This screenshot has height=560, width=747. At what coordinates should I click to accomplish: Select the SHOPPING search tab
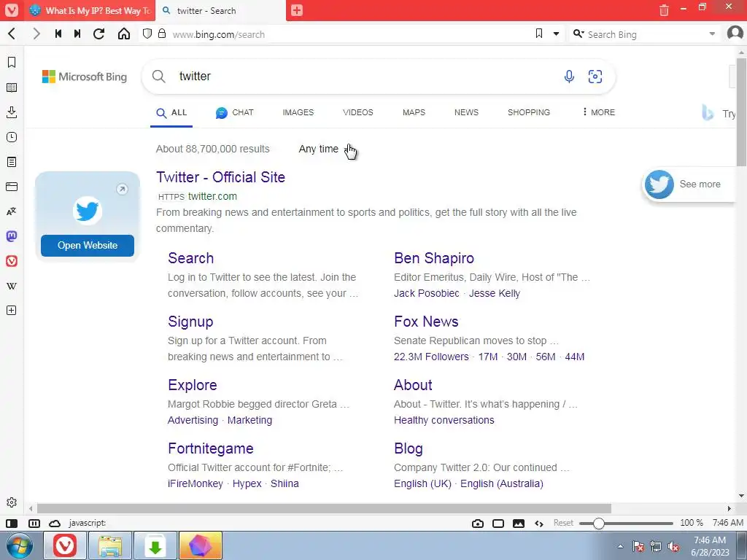point(528,112)
